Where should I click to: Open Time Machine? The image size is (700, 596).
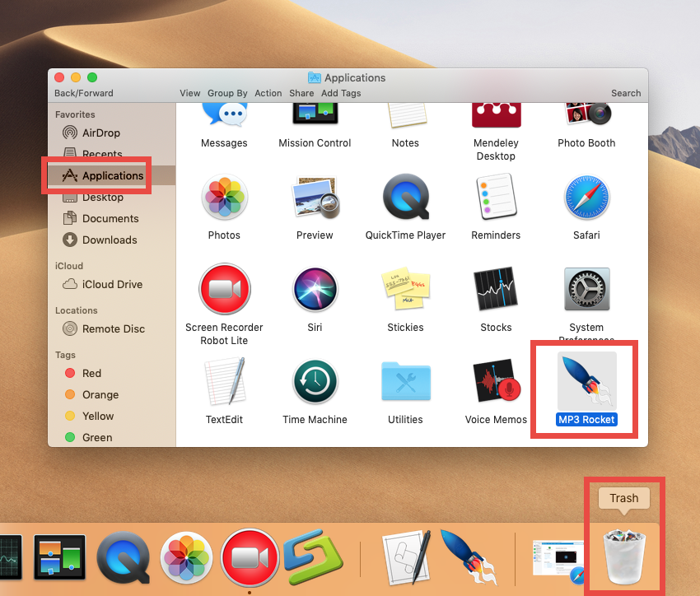(315, 381)
